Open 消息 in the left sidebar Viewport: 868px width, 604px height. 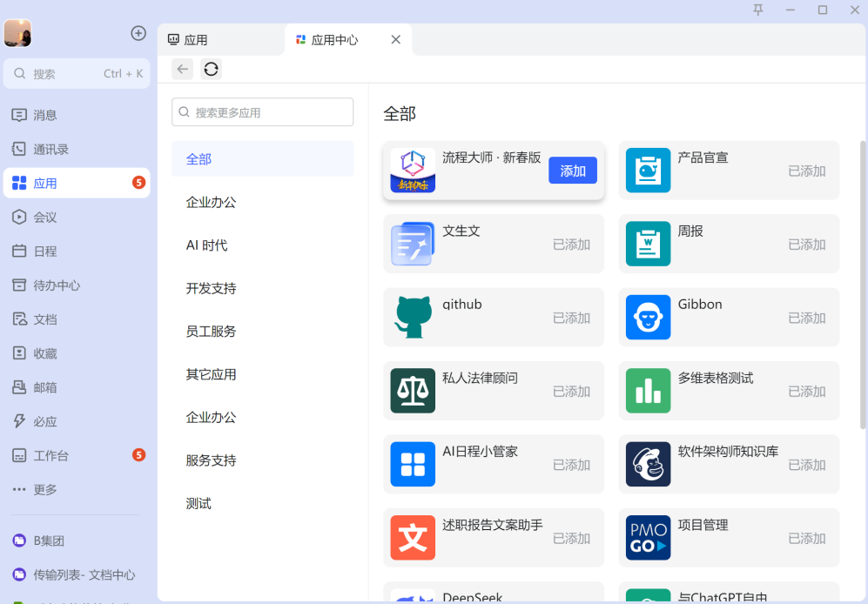77,115
